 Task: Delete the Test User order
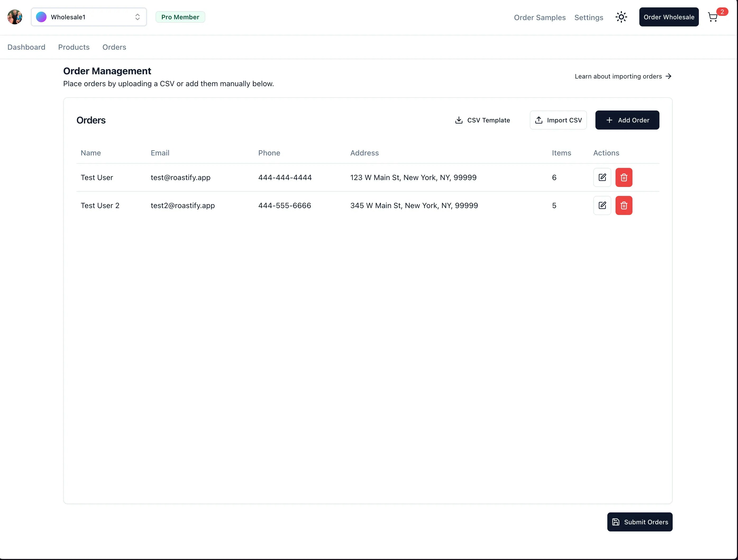coord(623,177)
